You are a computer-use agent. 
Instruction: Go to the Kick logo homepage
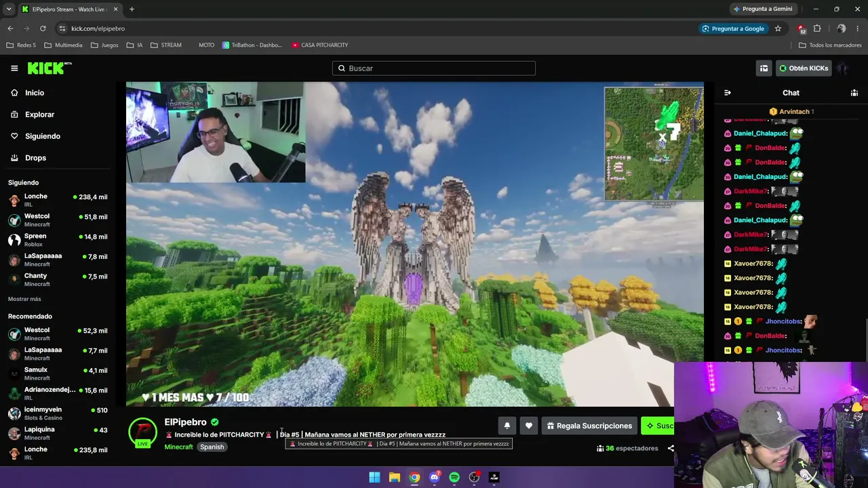coord(50,68)
